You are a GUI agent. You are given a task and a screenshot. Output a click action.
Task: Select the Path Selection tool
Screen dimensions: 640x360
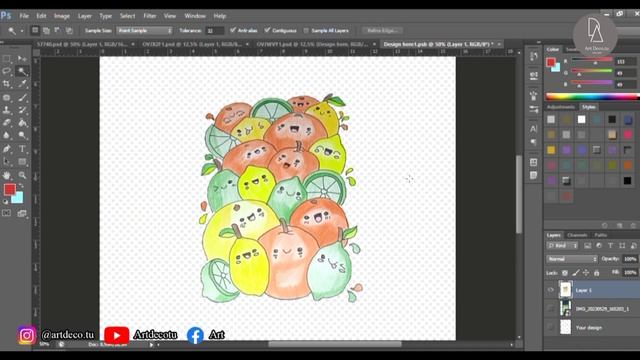tap(7, 162)
